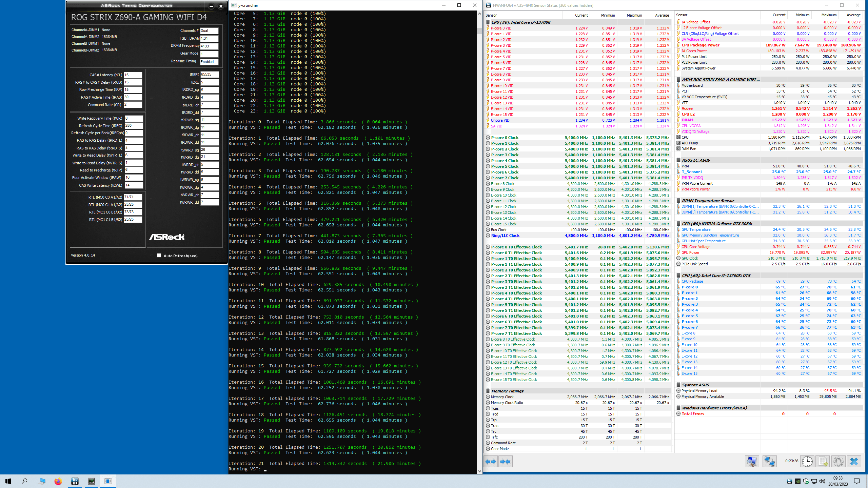Open NVIDIA tray icon

(x=798, y=481)
